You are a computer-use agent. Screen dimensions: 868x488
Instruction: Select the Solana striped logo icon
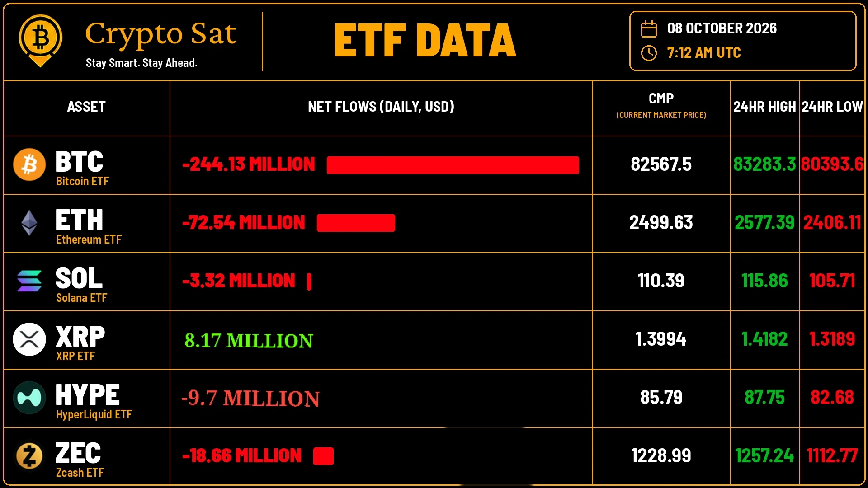click(x=29, y=281)
